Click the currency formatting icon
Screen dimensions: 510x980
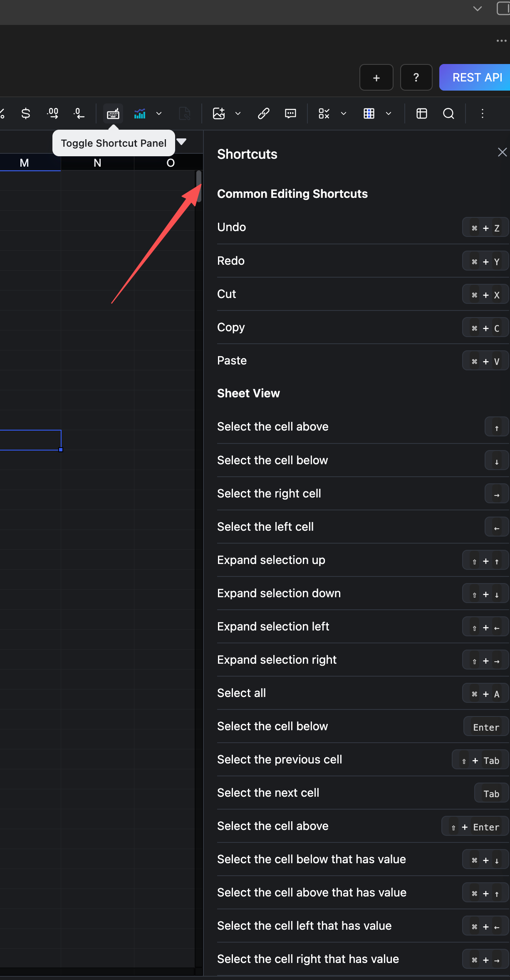(x=25, y=113)
